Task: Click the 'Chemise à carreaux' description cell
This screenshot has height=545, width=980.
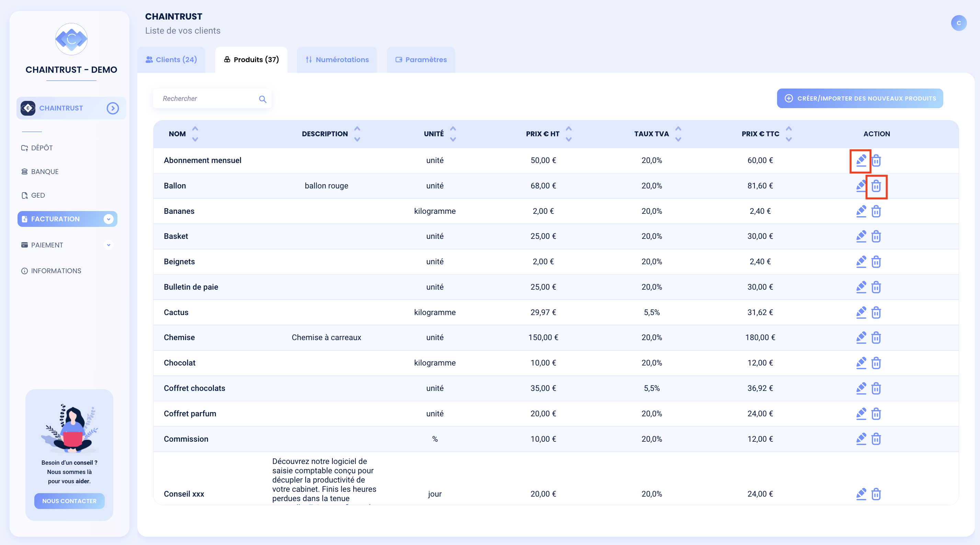Action: pyautogui.click(x=327, y=337)
